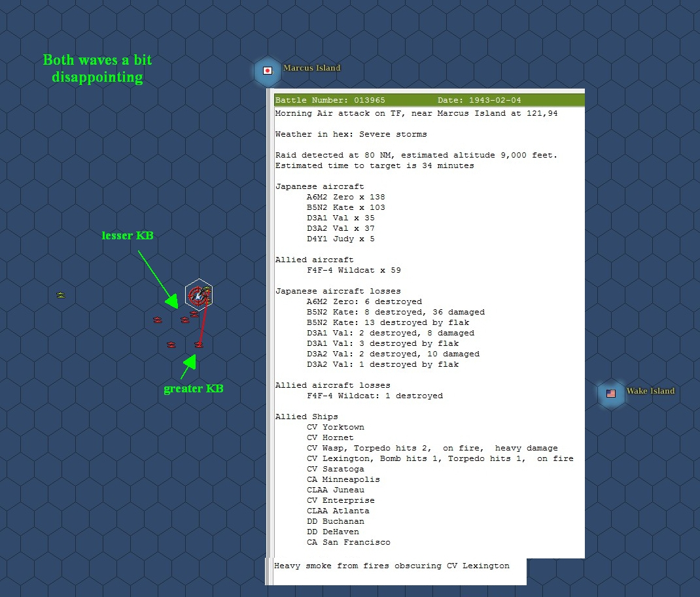Click the D3A2 Val x 37 entry
This screenshot has width=700, height=597.
click(x=341, y=228)
